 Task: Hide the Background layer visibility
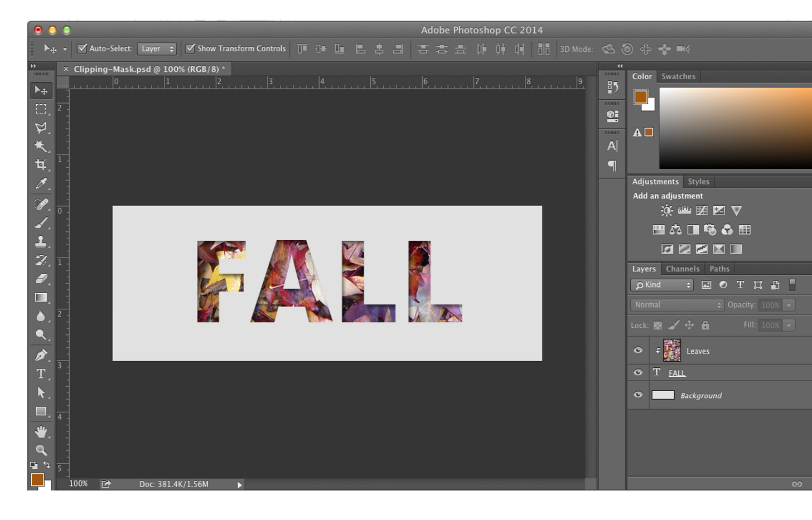point(638,395)
